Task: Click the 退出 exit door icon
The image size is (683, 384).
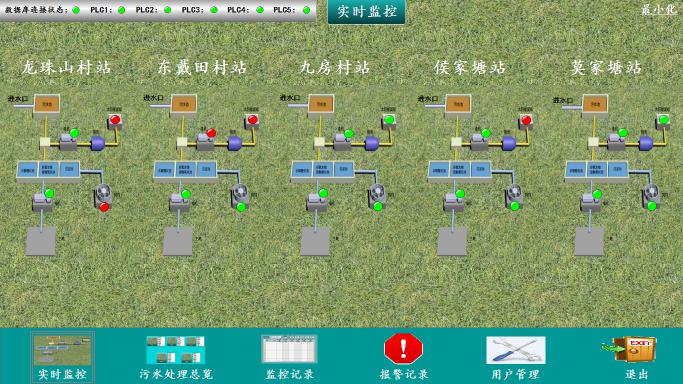Action: [630, 349]
